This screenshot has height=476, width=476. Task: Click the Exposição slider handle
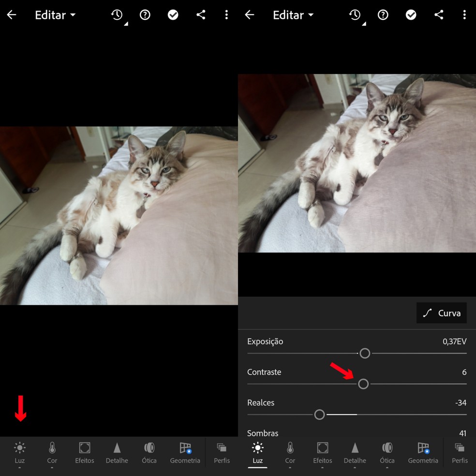point(365,353)
